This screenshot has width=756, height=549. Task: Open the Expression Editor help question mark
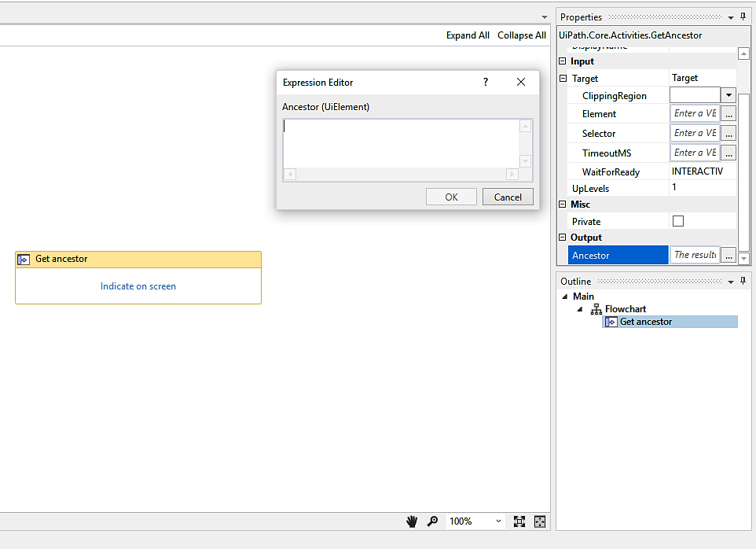(486, 82)
